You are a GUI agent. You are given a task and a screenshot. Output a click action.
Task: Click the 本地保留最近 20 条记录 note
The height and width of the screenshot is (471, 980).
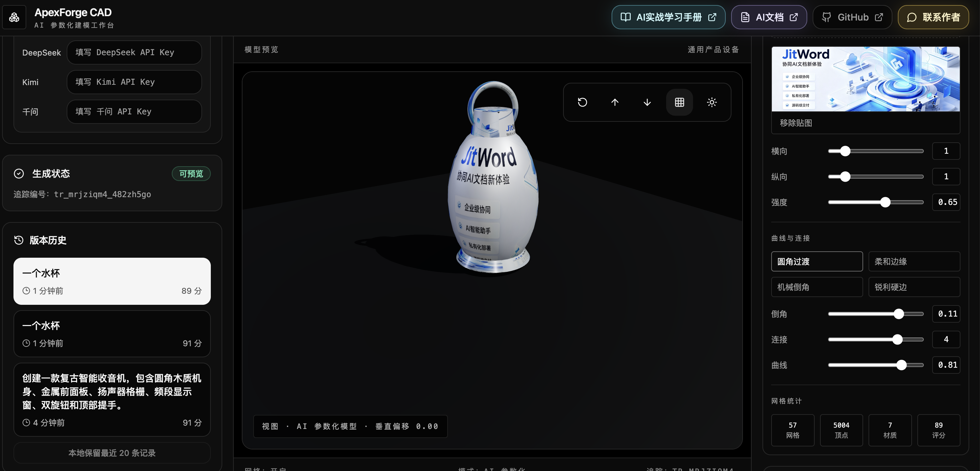click(112, 453)
